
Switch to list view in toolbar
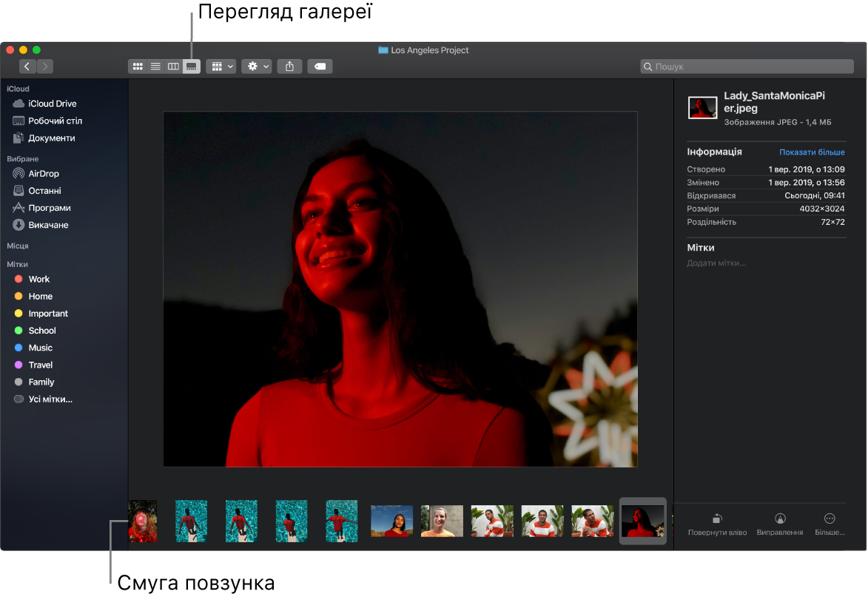[x=155, y=67]
